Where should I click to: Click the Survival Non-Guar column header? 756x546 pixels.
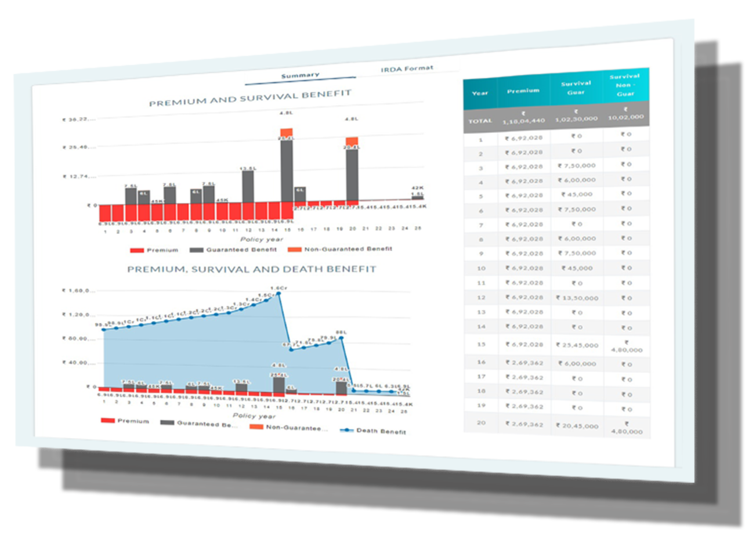tap(625, 85)
